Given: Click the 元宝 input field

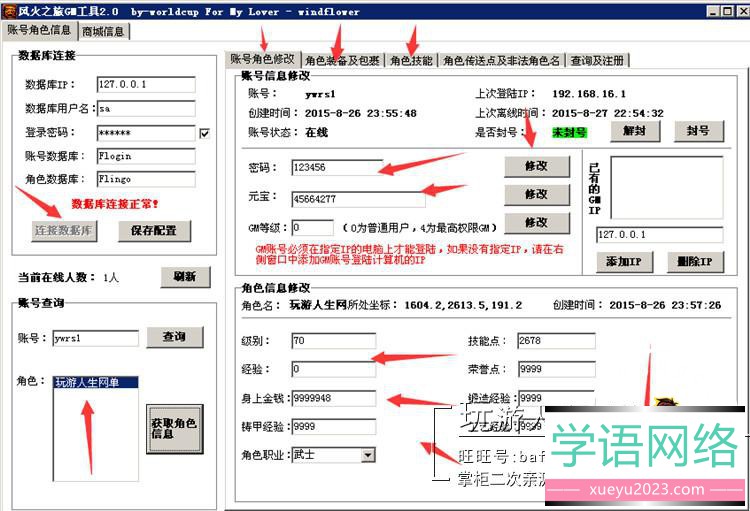Looking at the screenshot, I should click(x=357, y=199).
